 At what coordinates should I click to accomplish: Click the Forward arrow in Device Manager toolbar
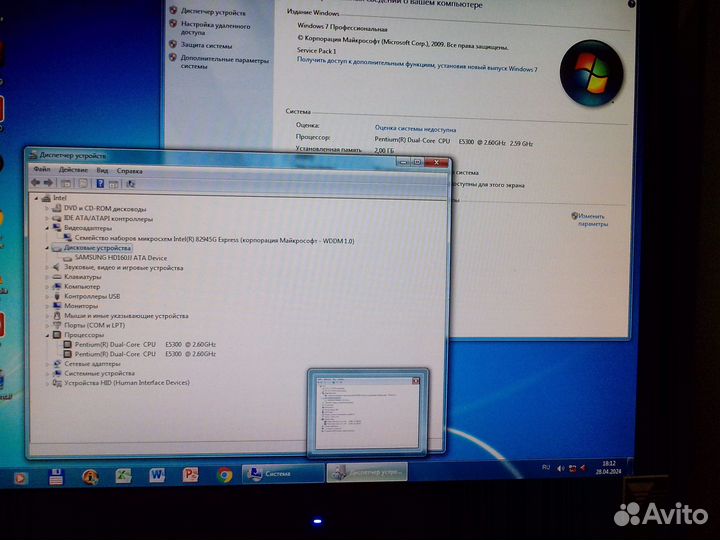click(x=48, y=183)
